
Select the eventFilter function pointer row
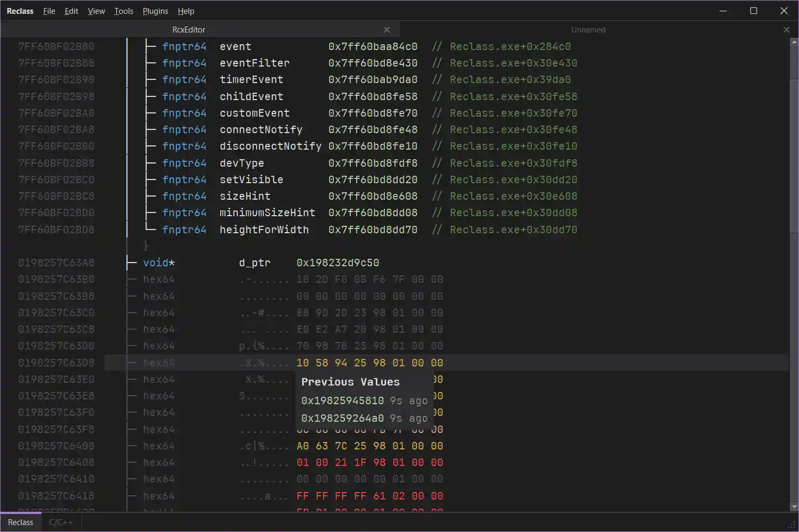[x=254, y=63]
